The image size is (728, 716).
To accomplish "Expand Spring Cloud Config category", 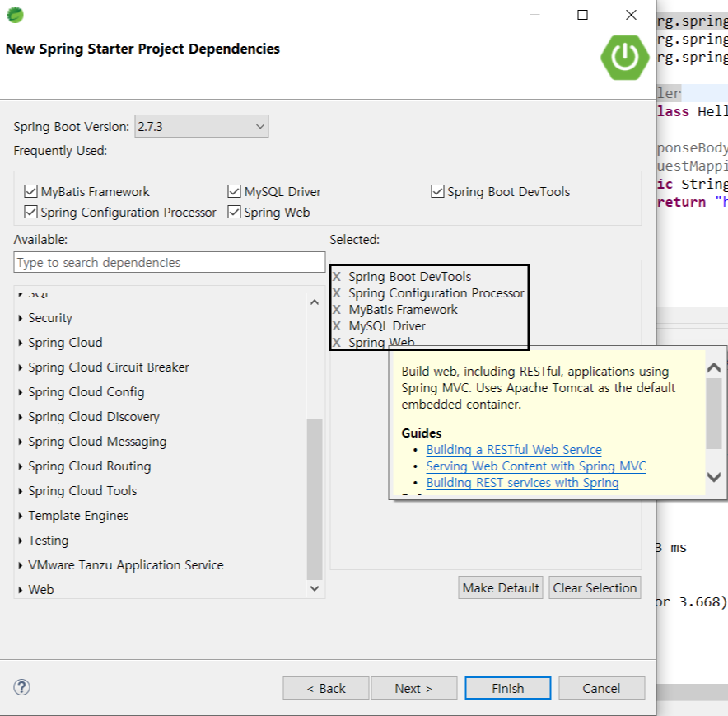I will pyautogui.click(x=20, y=392).
